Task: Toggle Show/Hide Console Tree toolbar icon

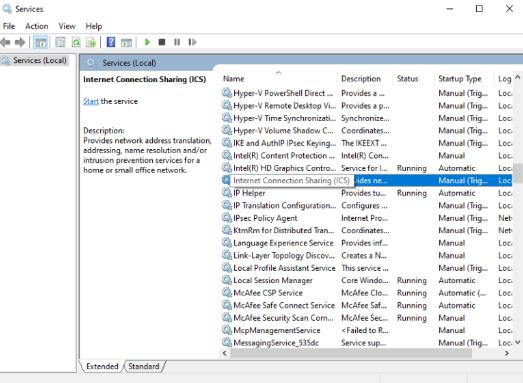Action: point(41,42)
